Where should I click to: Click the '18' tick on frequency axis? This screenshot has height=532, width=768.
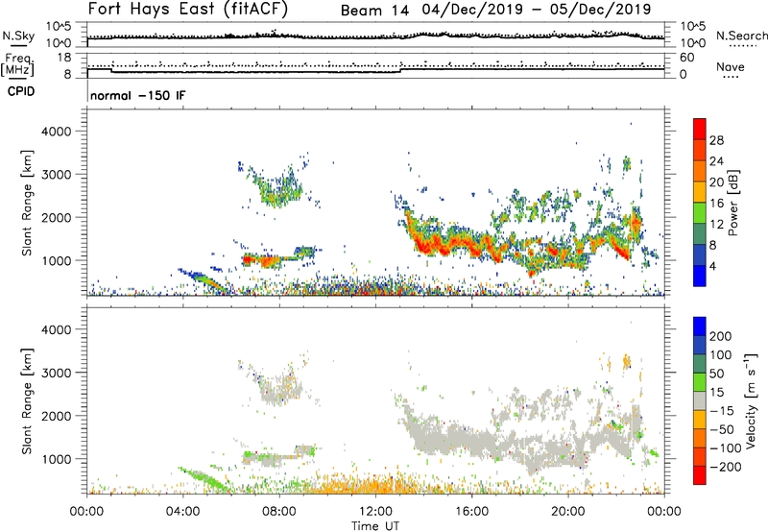tap(64, 58)
